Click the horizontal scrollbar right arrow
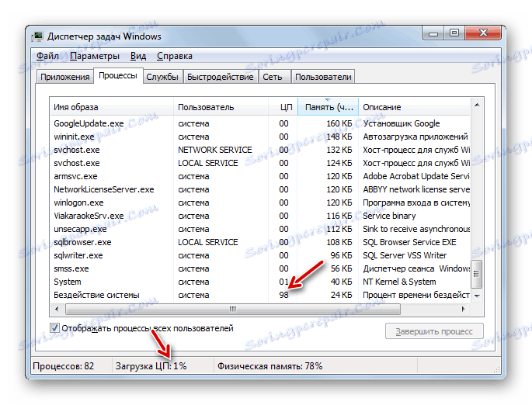 point(463,309)
